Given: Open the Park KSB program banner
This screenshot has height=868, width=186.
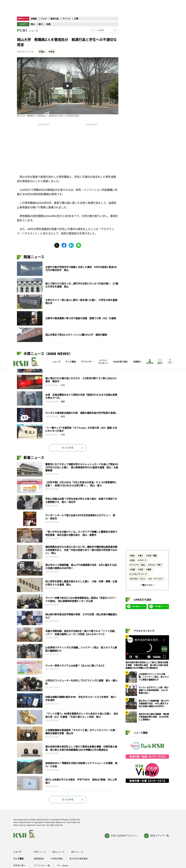Looking at the screenshot, I should 147,748.
